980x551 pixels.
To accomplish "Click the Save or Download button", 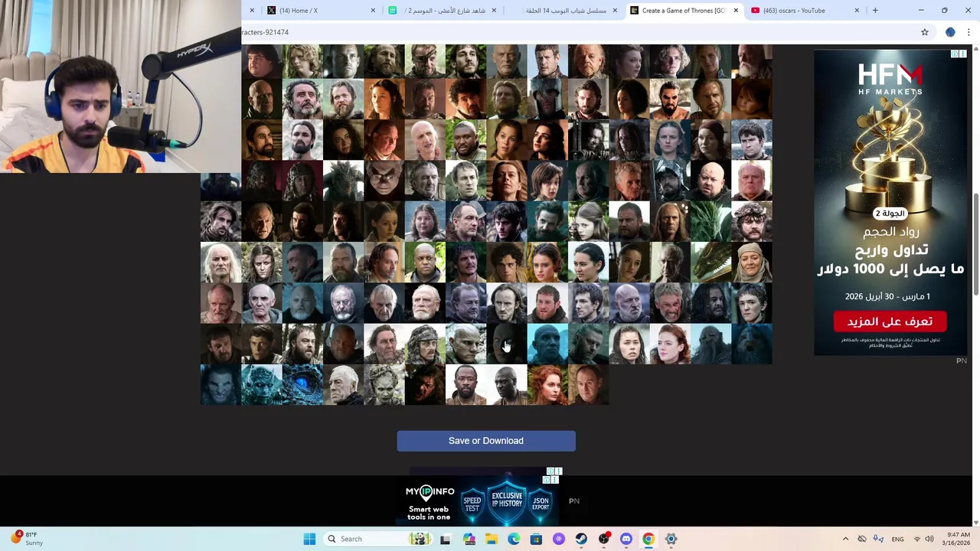I will coord(486,441).
